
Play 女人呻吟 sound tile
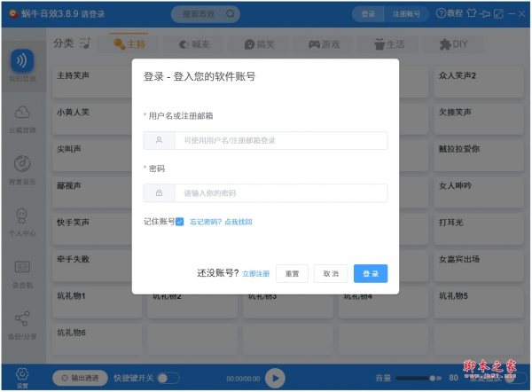click(479, 192)
